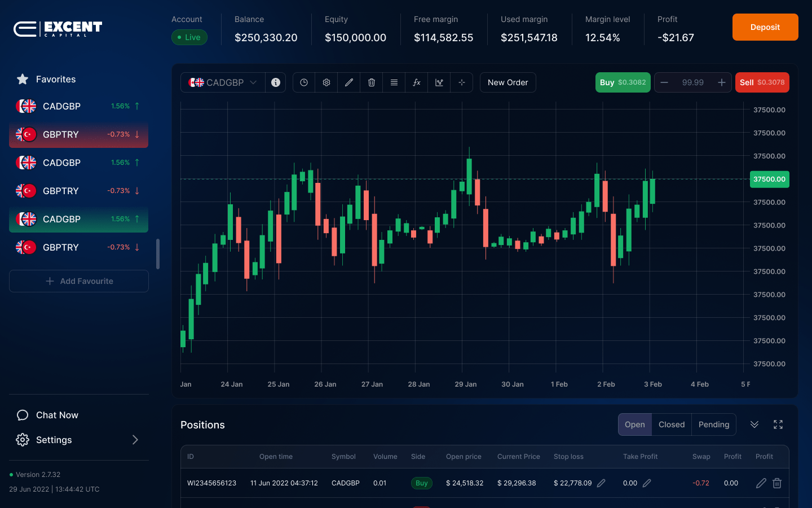Click the chart toolbar trash icon

(x=372, y=82)
